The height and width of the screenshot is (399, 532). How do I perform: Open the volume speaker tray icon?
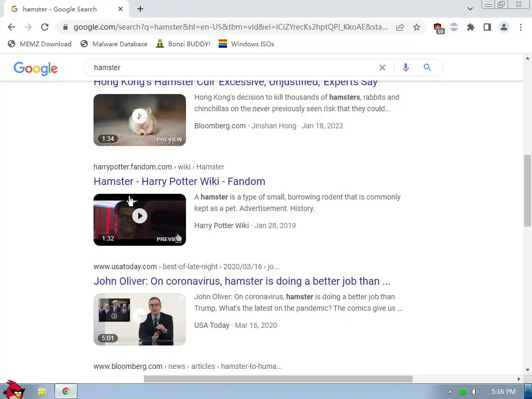475,392
